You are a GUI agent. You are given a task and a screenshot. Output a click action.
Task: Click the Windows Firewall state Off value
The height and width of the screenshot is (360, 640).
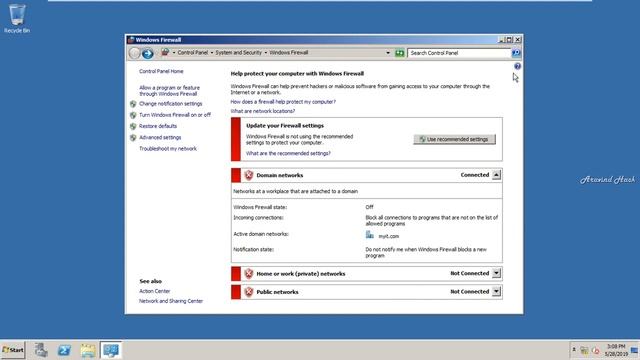click(x=369, y=207)
